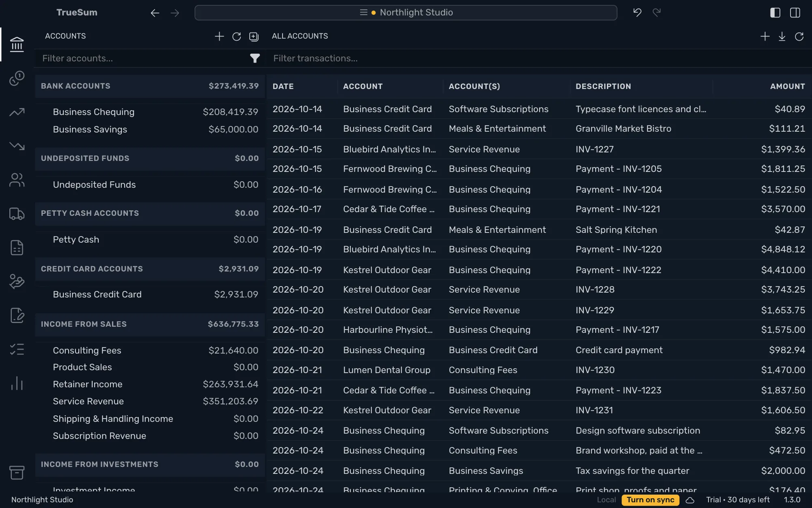The height and width of the screenshot is (508, 812).
Task: Click the Turn on sync button
Action: tap(650, 500)
